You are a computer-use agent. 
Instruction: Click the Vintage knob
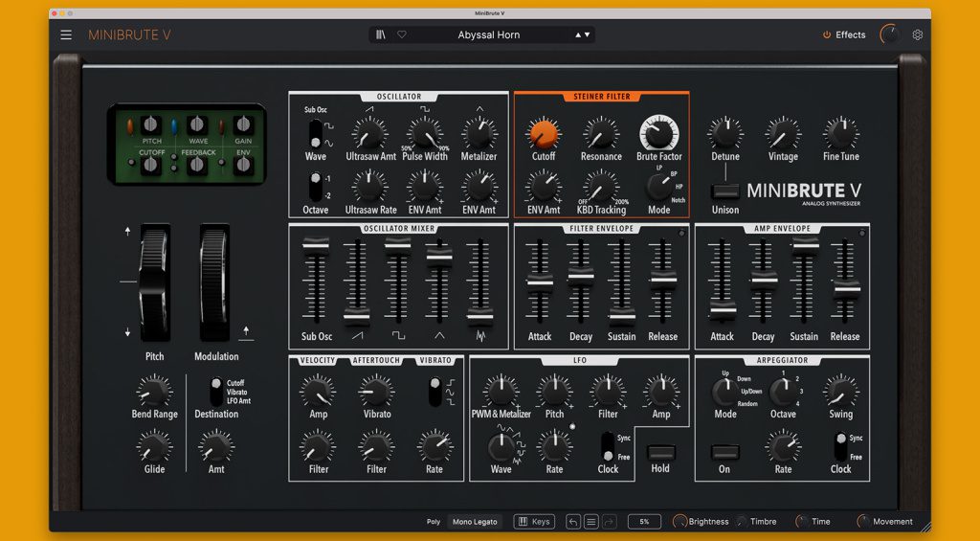783,134
